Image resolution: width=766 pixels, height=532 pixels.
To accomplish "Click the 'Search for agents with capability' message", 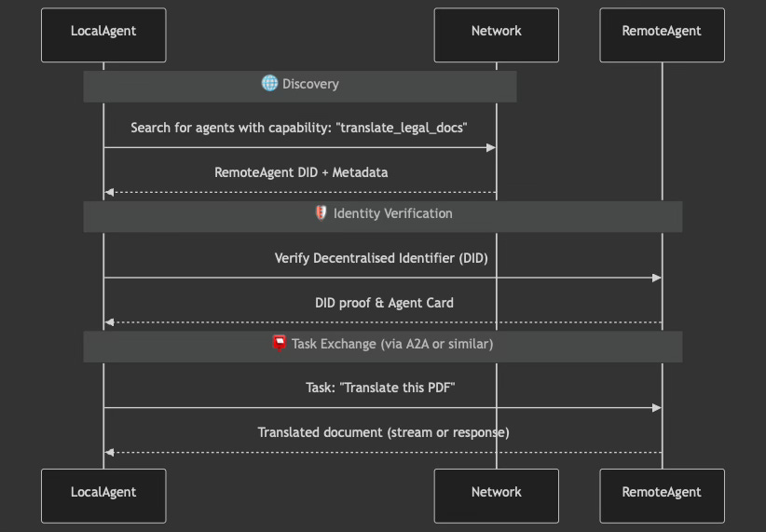I will pyautogui.click(x=299, y=128).
